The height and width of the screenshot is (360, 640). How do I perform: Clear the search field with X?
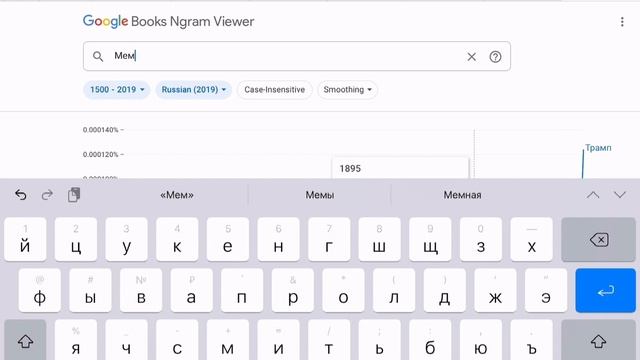(471, 57)
